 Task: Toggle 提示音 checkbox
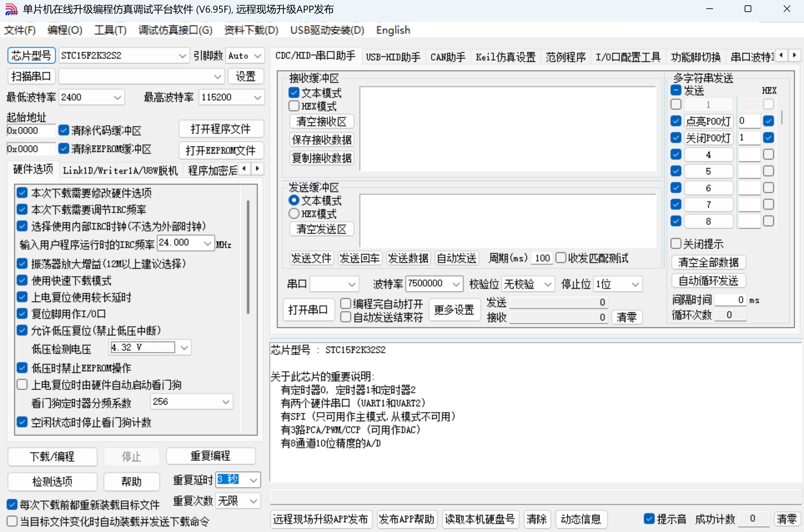[649, 518]
